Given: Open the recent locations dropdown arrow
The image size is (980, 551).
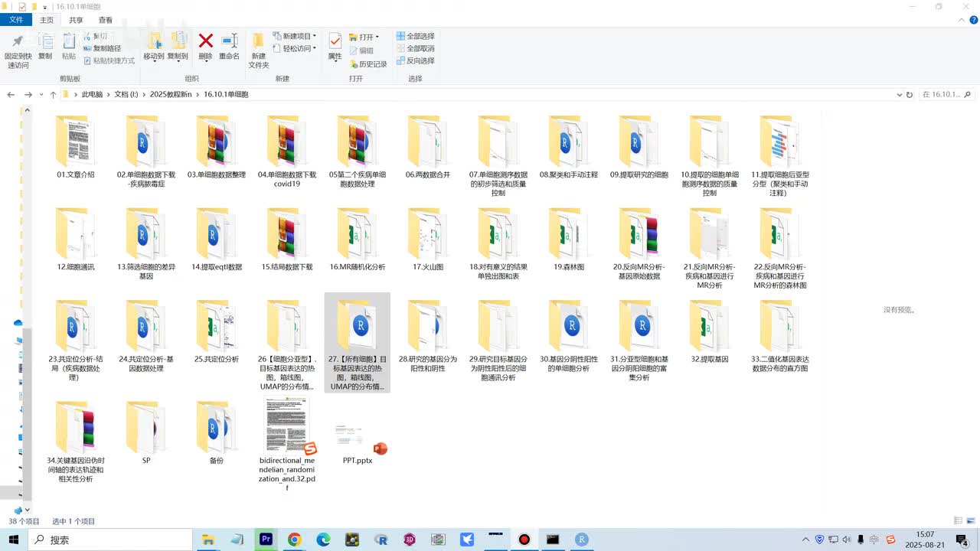Looking at the screenshot, I should [41, 95].
